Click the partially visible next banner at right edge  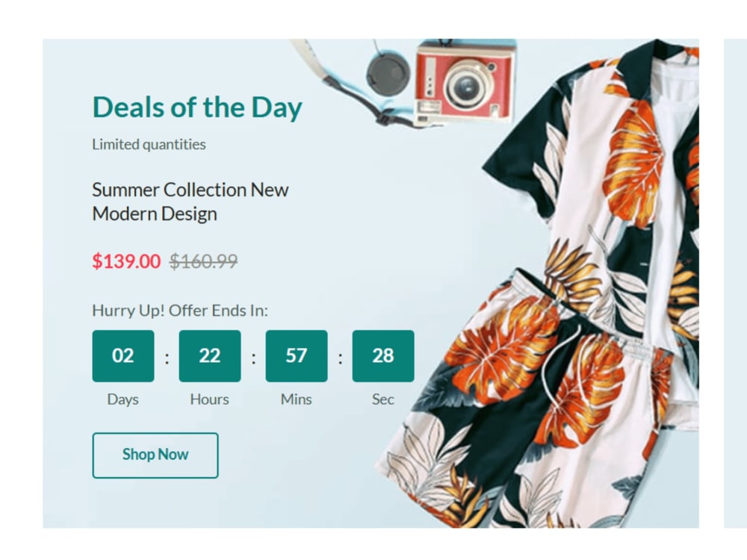coord(735,283)
